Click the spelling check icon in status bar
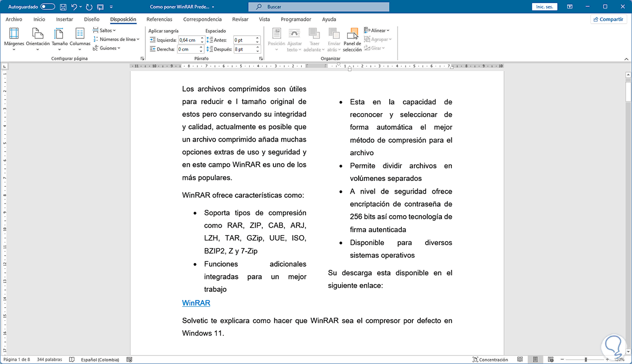 [x=72, y=360]
